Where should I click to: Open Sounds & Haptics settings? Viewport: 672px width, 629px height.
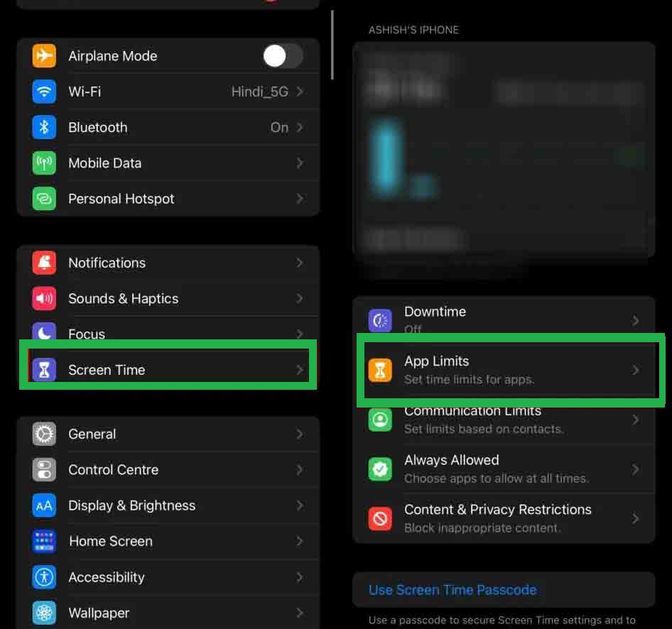168,298
